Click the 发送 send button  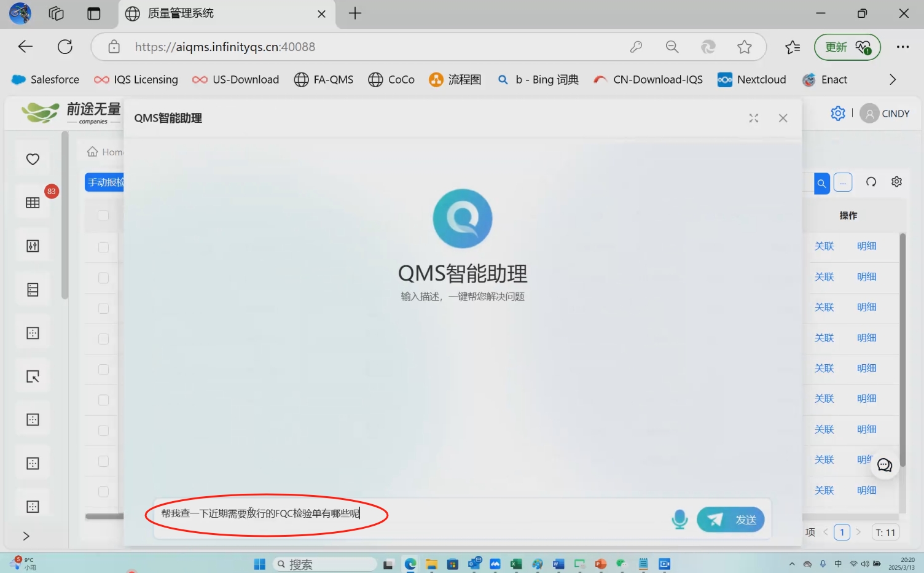point(730,519)
